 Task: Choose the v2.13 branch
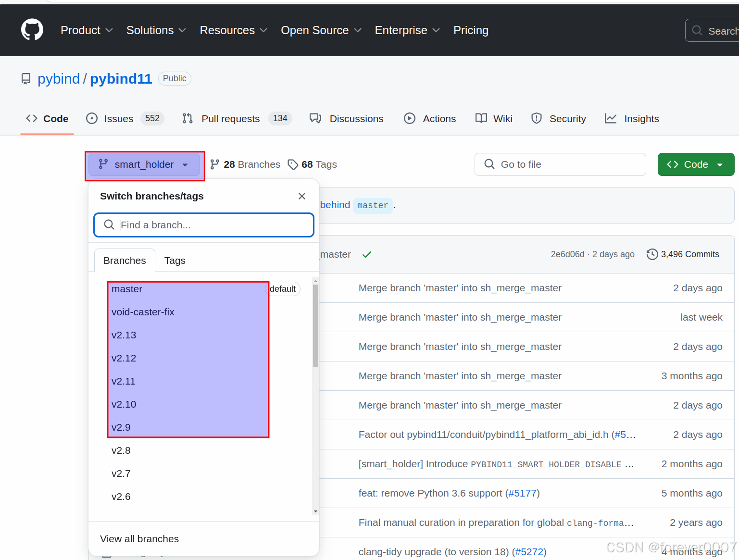[x=124, y=335]
